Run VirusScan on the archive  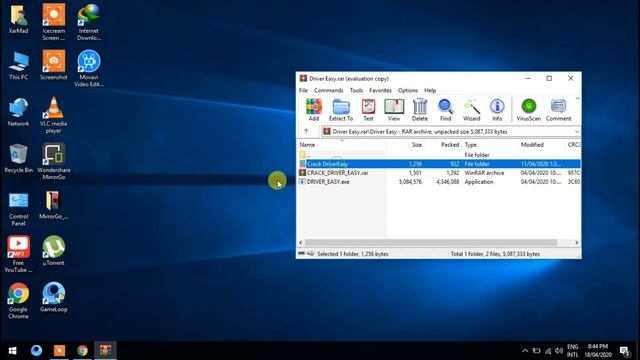pyautogui.click(x=529, y=110)
